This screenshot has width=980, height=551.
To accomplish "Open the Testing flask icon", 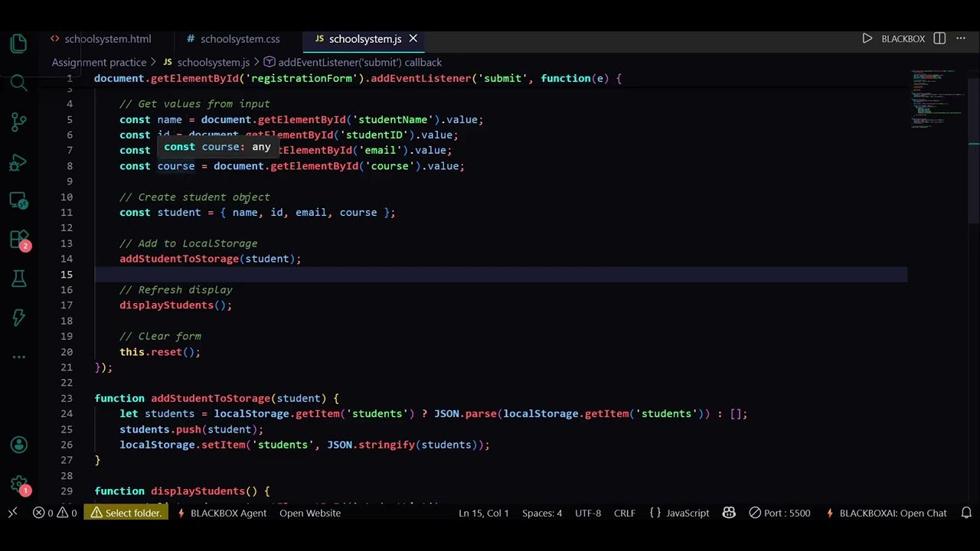I will click(x=19, y=279).
